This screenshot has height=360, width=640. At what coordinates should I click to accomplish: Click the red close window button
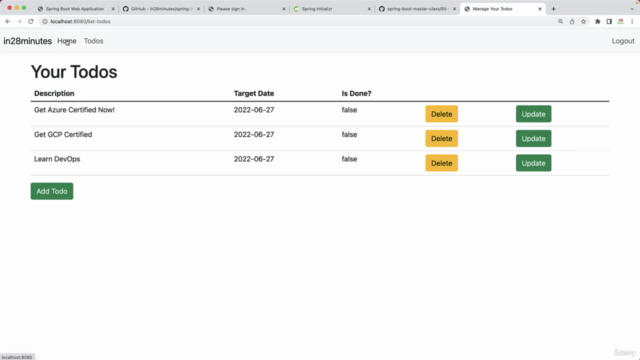[x=9, y=8]
